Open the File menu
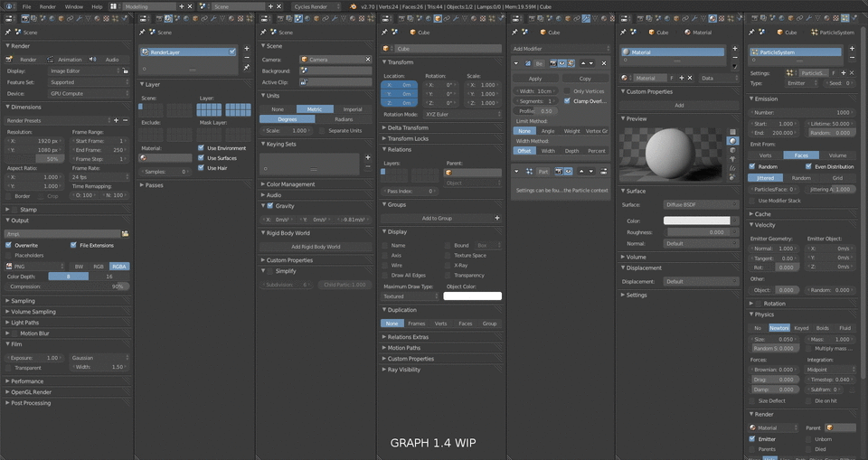Viewport: 868px width, 460px height. [x=26, y=6]
